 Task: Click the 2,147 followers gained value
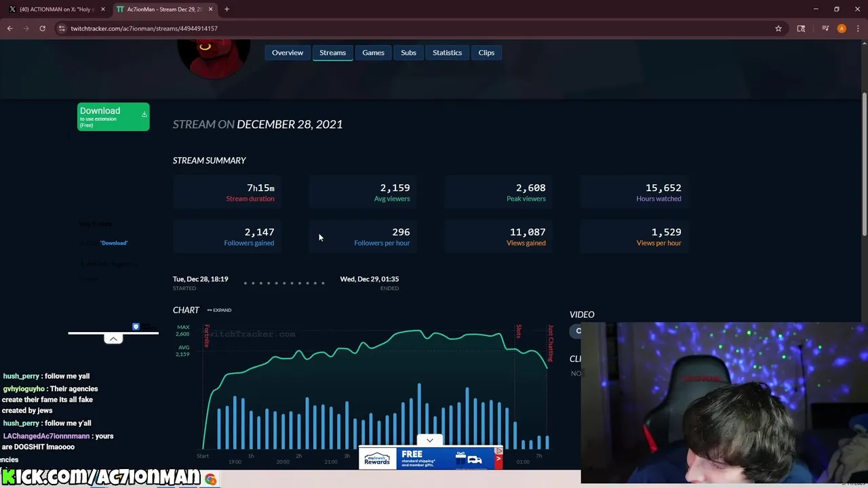259,232
